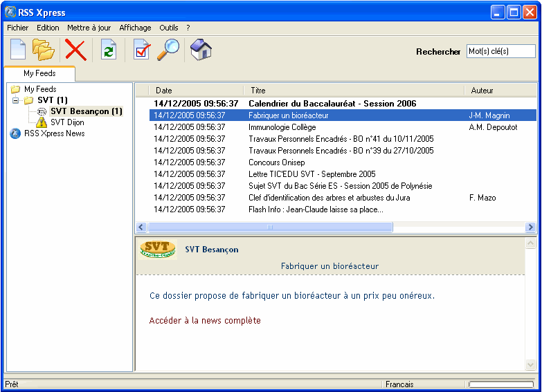
Task: Click the RSS Xpress News globe icon
Action: (x=15, y=133)
